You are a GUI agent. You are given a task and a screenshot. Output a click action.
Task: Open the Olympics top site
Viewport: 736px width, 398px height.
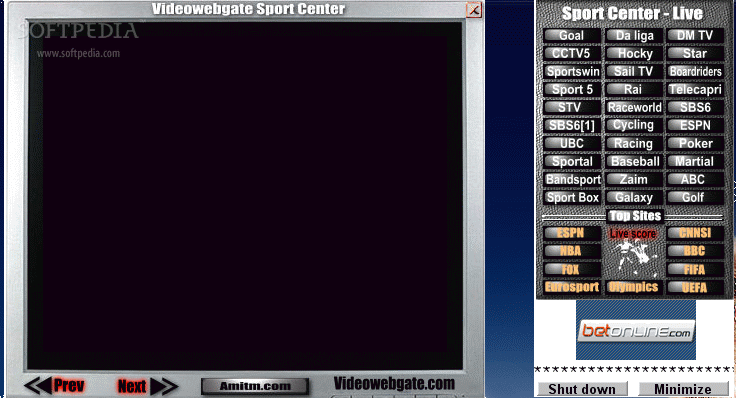click(634, 287)
